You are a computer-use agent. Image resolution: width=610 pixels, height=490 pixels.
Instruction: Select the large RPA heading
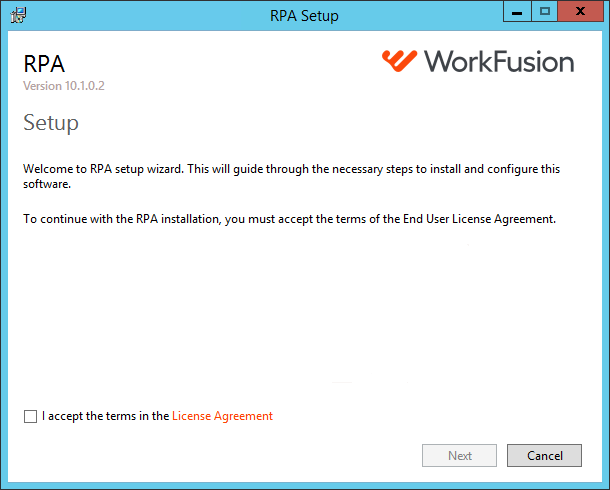pos(44,64)
